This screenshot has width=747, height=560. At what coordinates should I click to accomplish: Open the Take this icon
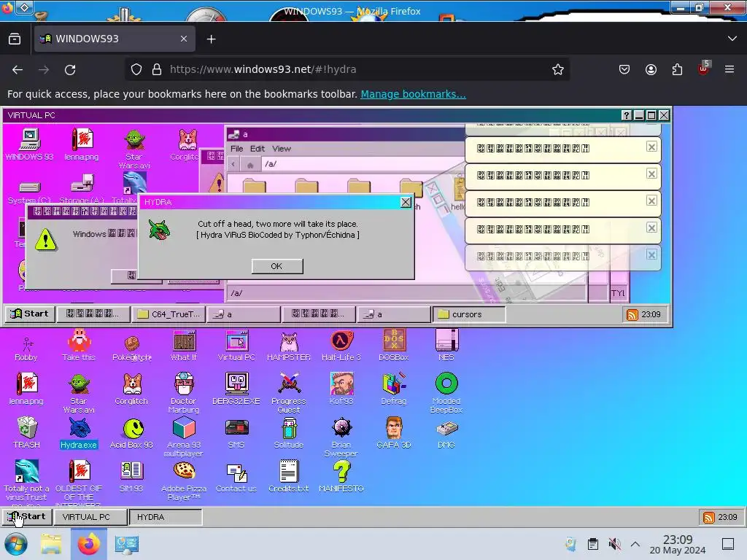coord(79,346)
